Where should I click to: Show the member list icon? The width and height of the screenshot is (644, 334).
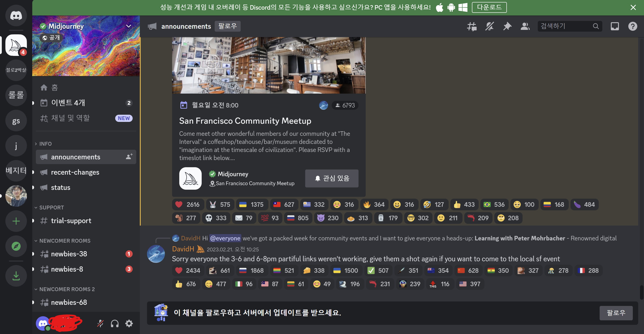[525, 26]
